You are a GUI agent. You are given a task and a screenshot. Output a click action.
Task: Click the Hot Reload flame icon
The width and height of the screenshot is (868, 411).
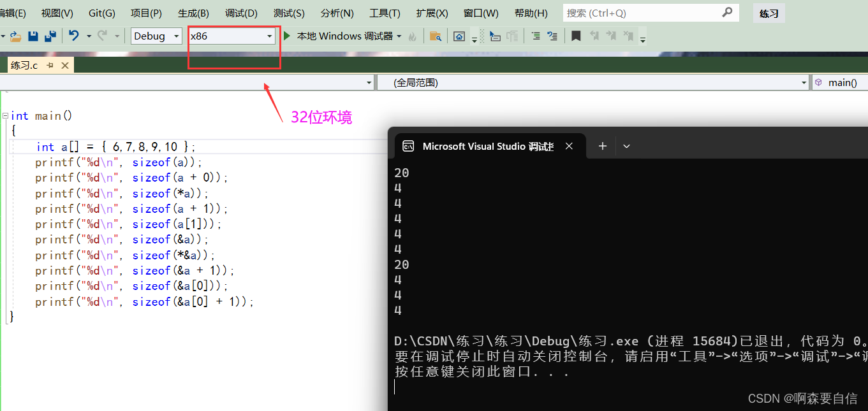[413, 36]
